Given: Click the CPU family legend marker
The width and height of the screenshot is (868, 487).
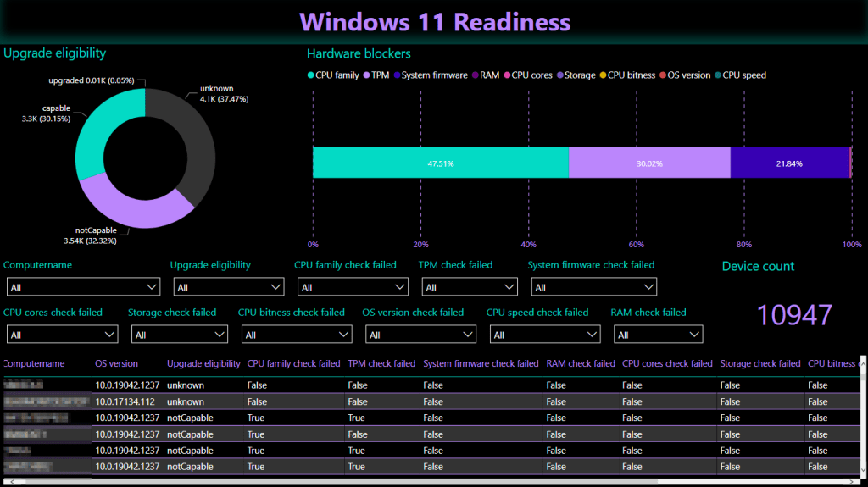Looking at the screenshot, I should click(311, 75).
